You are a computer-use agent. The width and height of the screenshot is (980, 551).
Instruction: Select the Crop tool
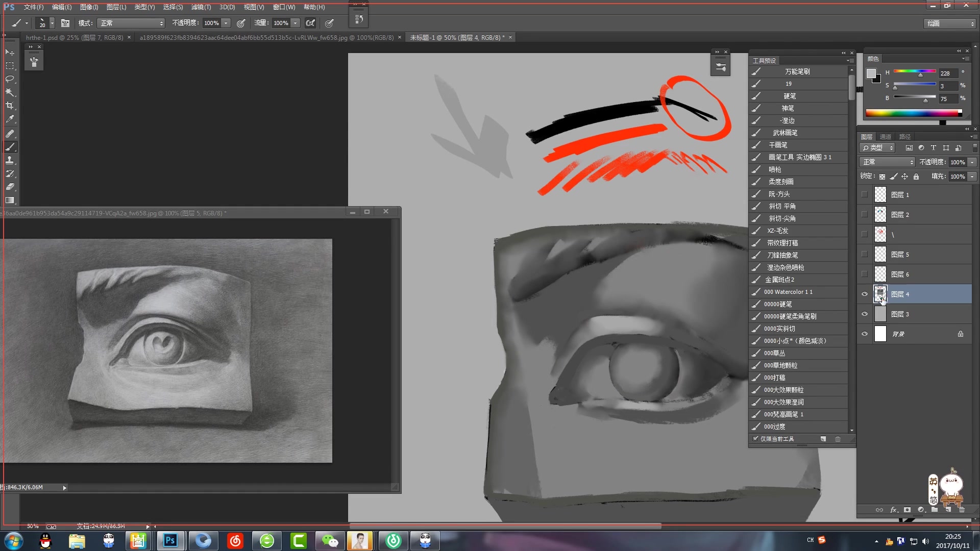[x=10, y=106]
